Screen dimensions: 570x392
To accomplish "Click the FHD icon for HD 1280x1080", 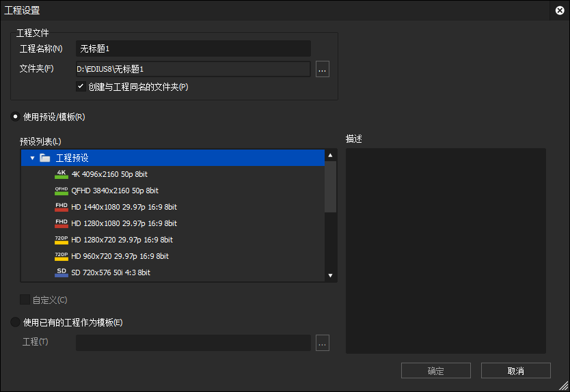I will [62, 223].
